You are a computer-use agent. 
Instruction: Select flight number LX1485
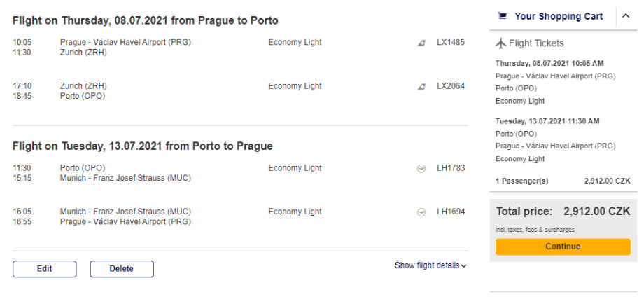coord(451,43)
